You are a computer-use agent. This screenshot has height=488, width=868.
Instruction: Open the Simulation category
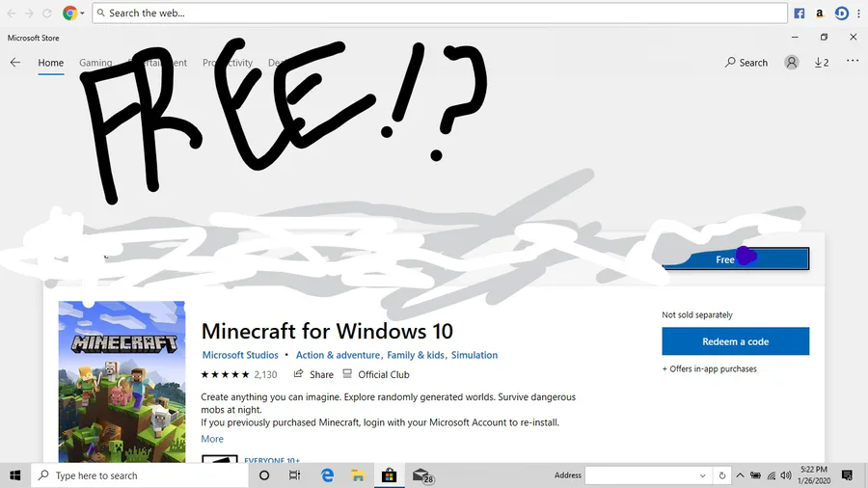[x=475, y=355]
